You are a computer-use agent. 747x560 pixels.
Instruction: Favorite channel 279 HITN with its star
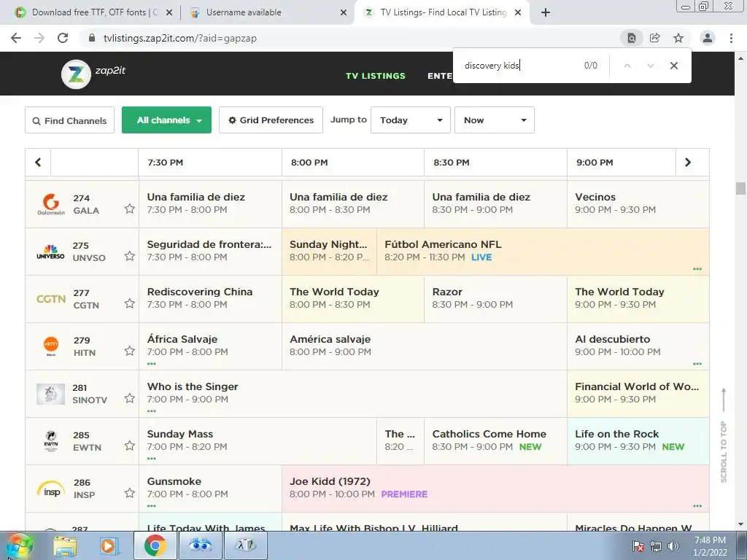click(129, 351)
